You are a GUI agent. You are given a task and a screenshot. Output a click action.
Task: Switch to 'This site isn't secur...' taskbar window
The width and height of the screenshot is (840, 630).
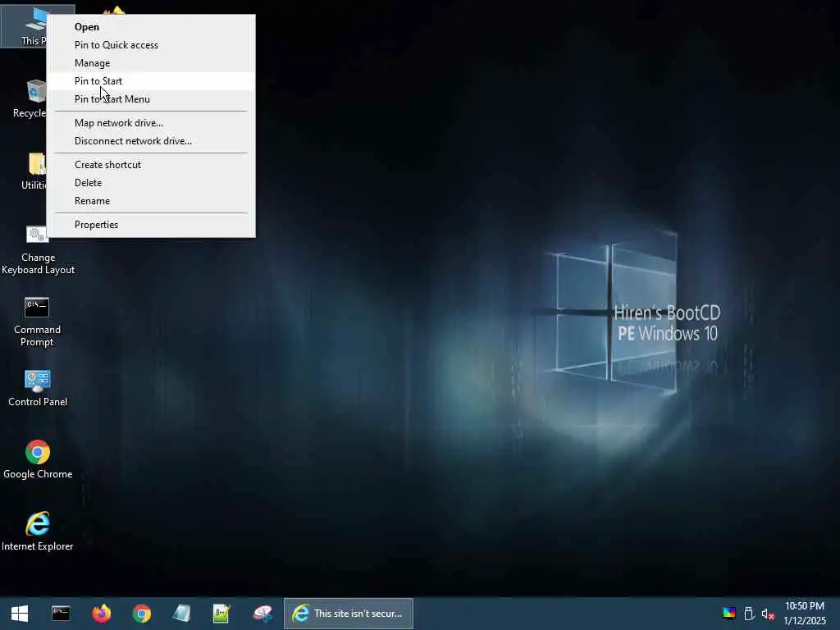(x=348, y=614)
